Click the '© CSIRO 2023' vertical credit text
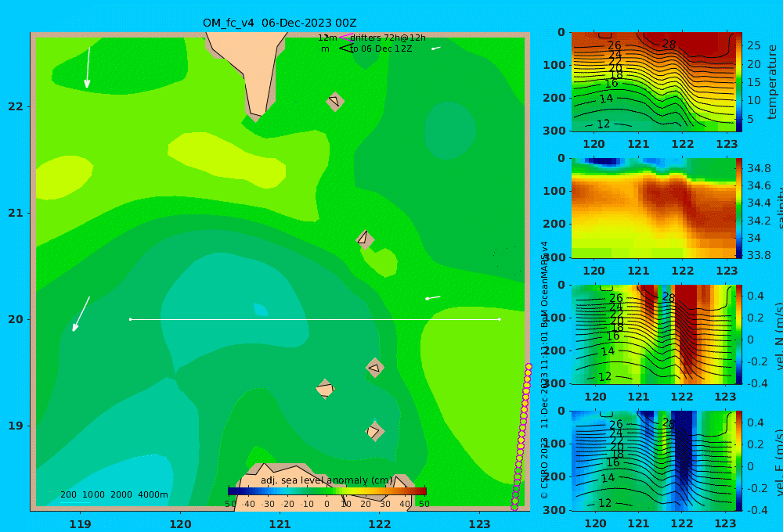 point(544,468)
